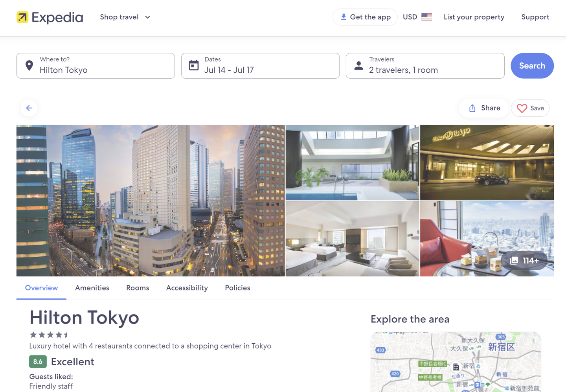
Task: Click the Save heart icon
Action: 522,108
